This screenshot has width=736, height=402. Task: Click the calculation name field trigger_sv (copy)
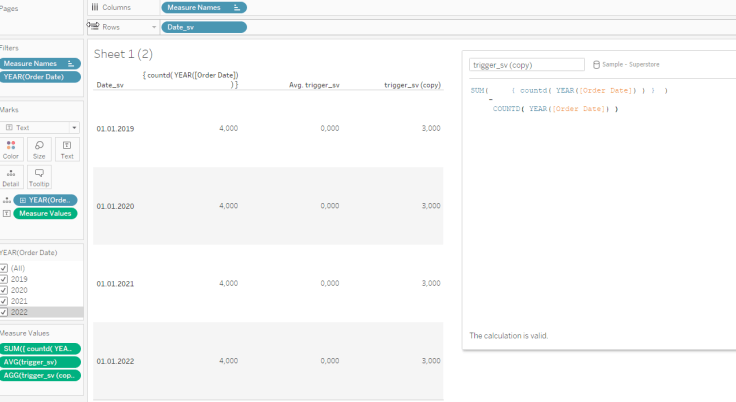point(527,65)
